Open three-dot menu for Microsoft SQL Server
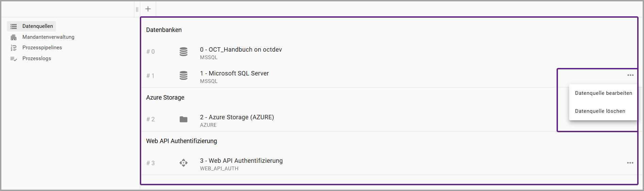 (x=630, y=75)
